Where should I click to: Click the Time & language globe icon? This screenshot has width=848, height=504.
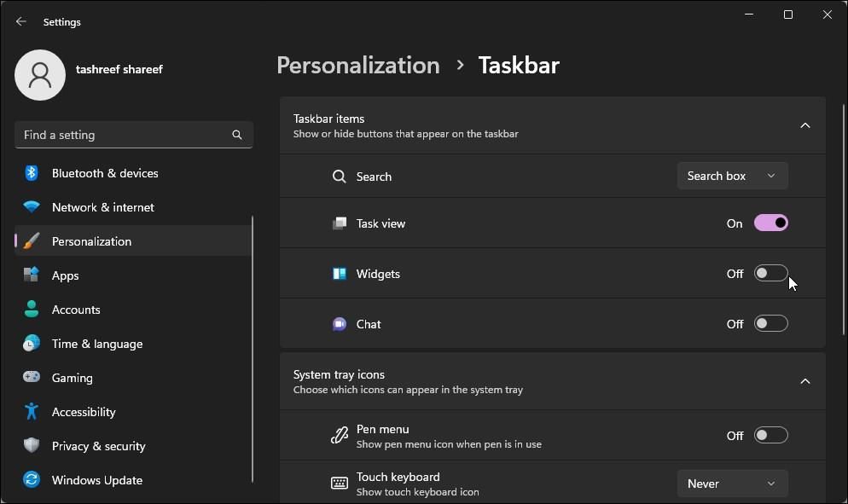tap(32, 343)
